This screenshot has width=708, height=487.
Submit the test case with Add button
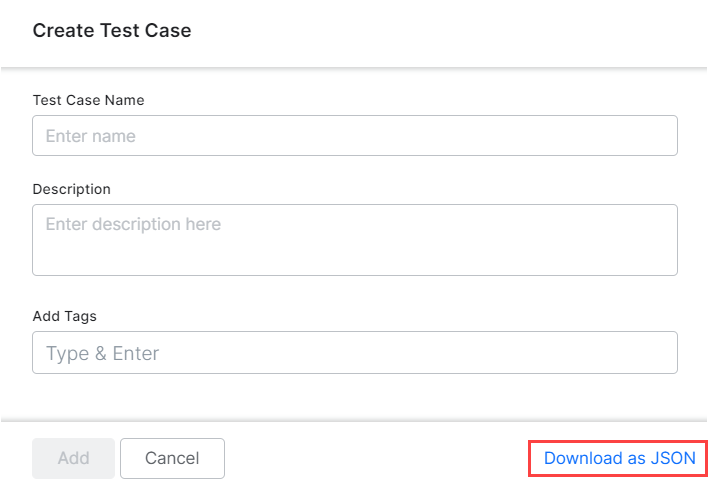coord(73,458)
